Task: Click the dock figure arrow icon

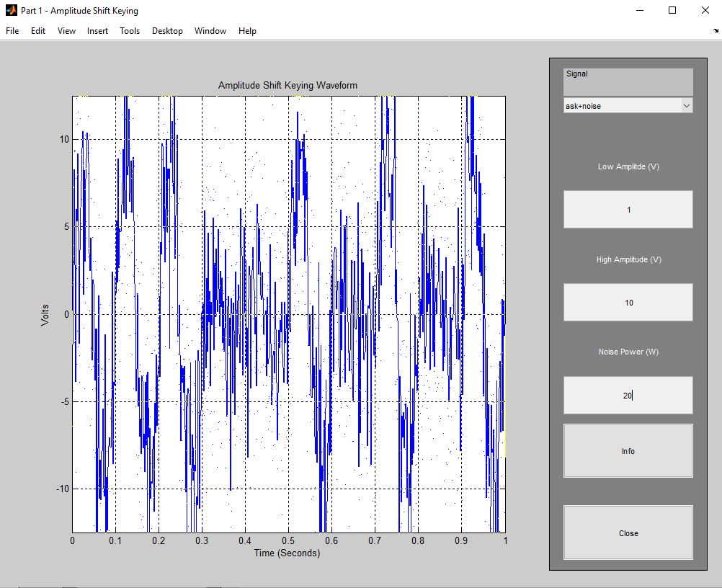Action: click(716, 30)
